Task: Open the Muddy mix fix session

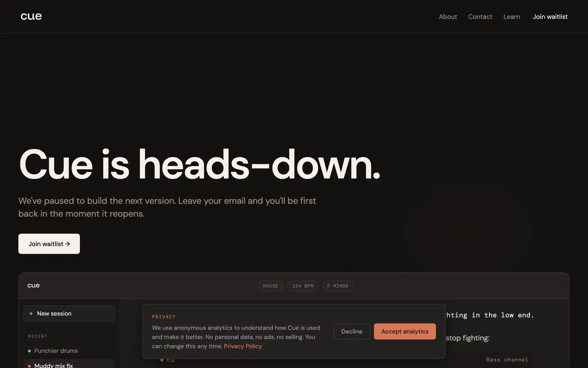Action: point(69,364)
